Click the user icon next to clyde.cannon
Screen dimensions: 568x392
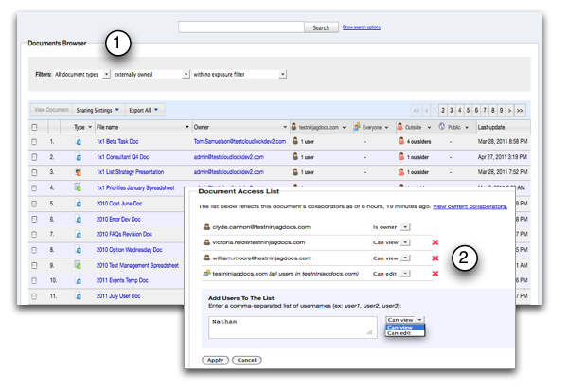(x=207, y=226)
